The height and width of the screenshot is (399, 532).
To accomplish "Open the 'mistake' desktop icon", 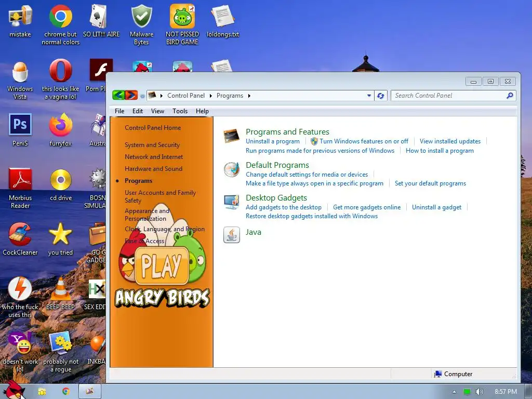I will [x=20, y=20].
